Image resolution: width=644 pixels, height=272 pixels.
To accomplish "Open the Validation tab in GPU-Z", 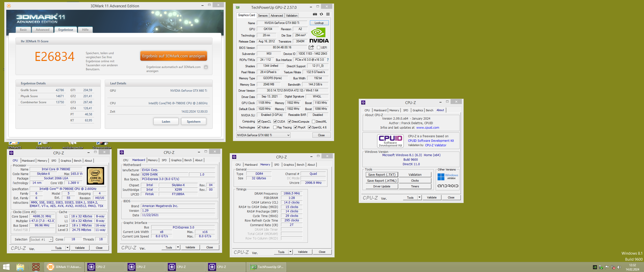I will pos(292,16).
